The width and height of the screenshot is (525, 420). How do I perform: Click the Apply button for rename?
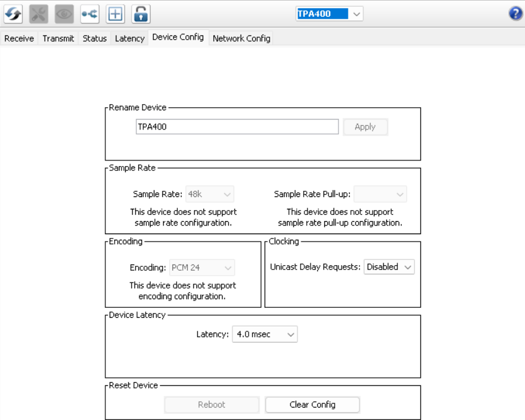click(365, 127)
